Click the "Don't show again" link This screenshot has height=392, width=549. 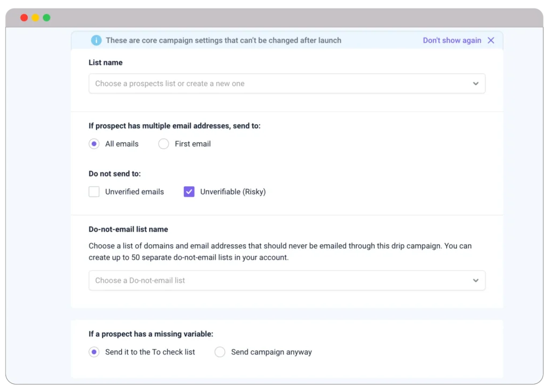click(451, 40)
